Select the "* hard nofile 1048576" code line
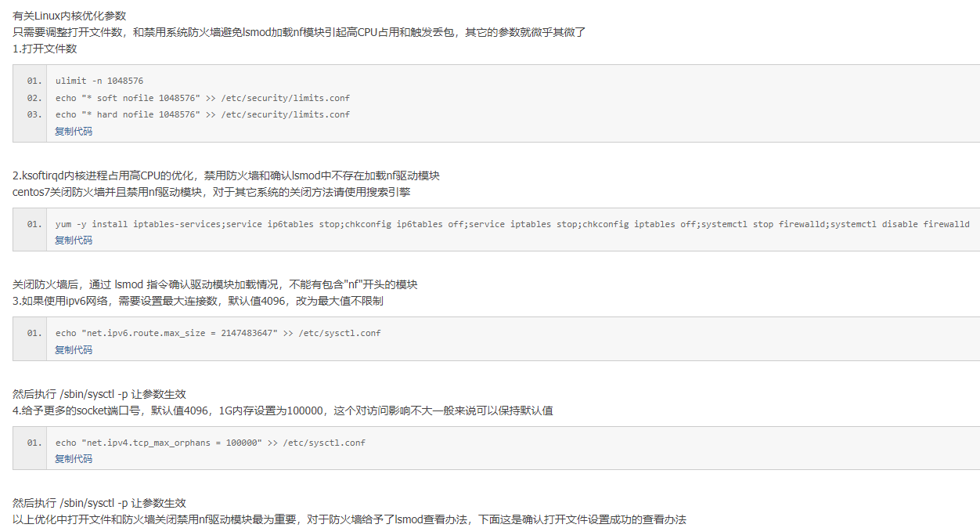This screenshot has height=528, width=980. coord(203,115)
